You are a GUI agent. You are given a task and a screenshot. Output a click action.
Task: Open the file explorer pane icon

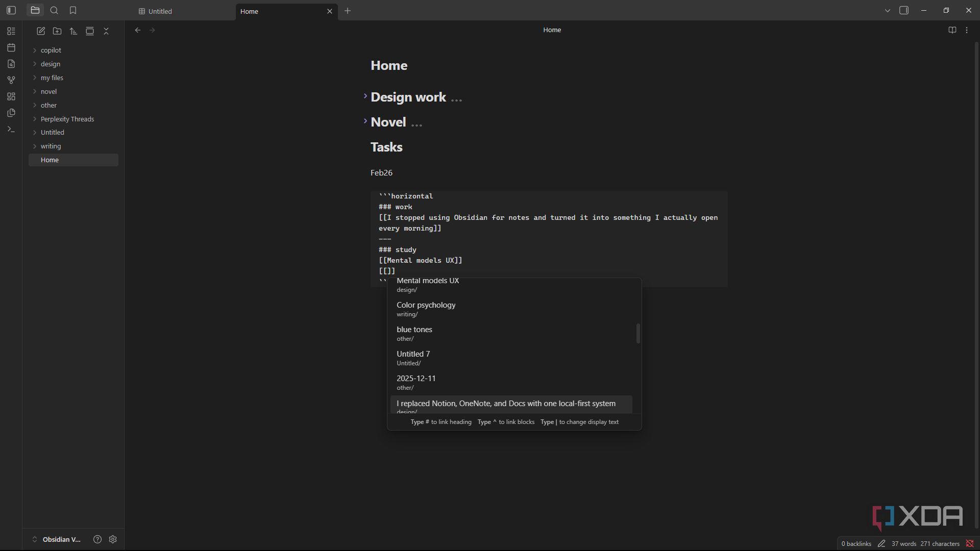(35, 10)
